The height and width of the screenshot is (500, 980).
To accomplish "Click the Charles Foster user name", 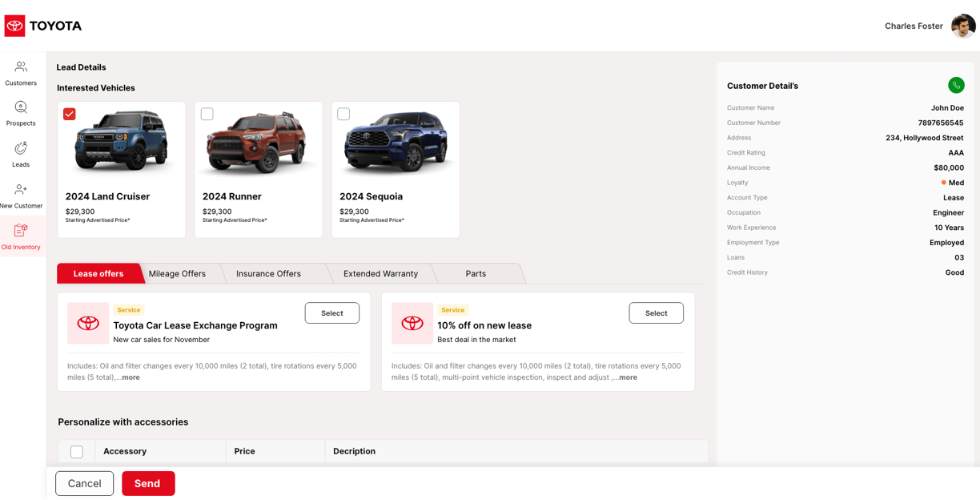I will (914, 26).
